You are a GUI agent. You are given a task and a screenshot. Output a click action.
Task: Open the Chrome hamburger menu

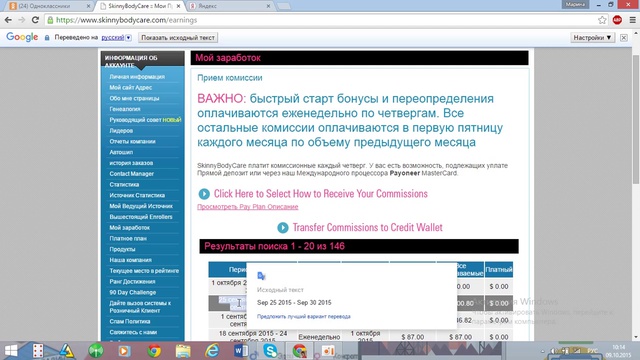[x=632, y=20]
